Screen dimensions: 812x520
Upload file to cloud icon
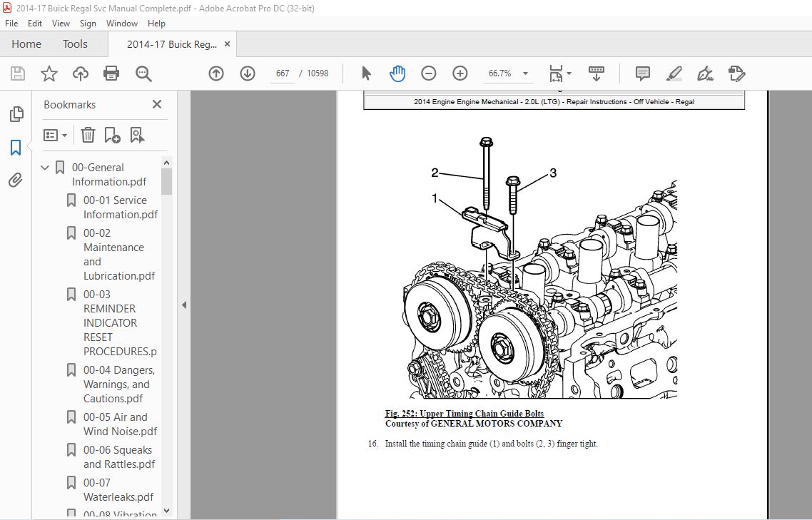click(80, 73)
